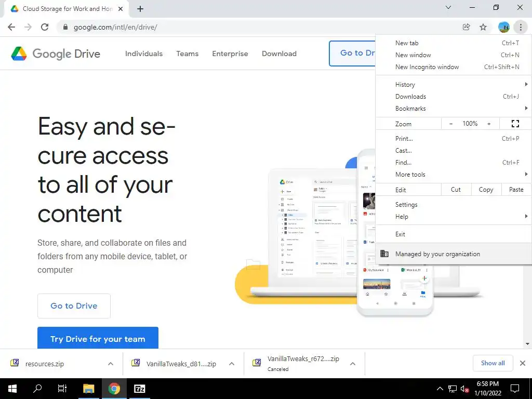The height and width of the screenshot is (399, 532).
Task: Click Show all downloads button
Action: point(493,363)
